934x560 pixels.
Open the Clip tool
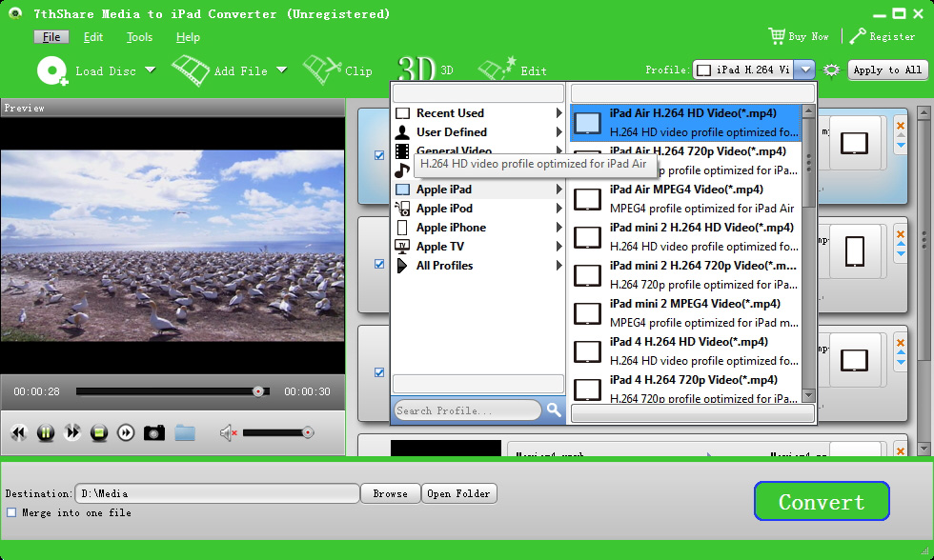[337, 70]
